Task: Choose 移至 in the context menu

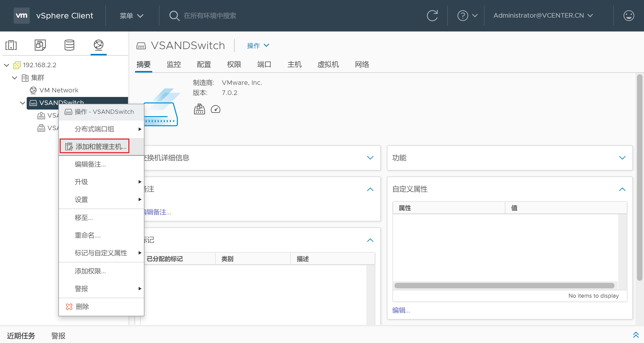Action: click(101, 218)
